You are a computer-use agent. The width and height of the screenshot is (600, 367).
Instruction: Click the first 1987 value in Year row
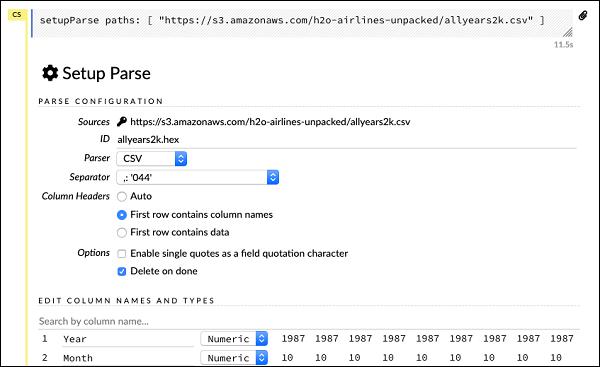point(293,339)
